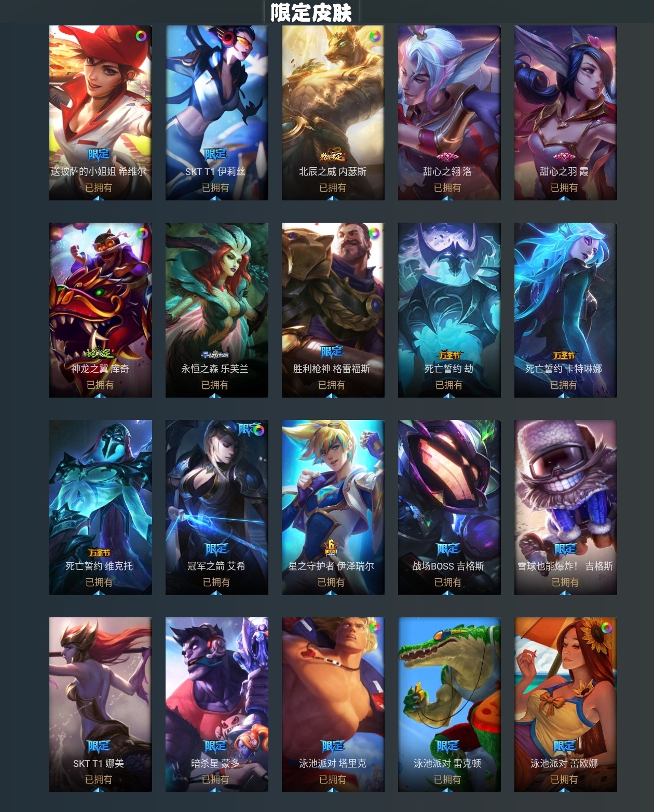This screenshot has width=654, height=812.
Task: Click the 限定 badge on SKT T1 伊莉丝
Action: point(215,154)
